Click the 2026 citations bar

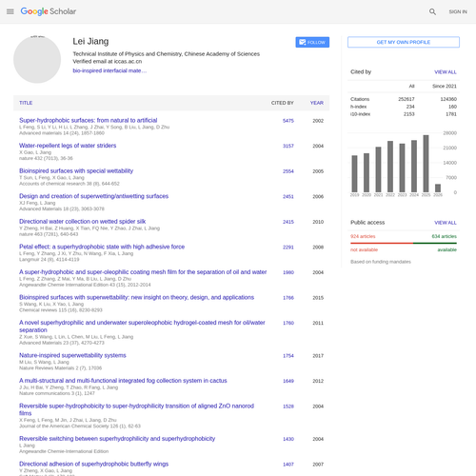click(x=438, y=188)
